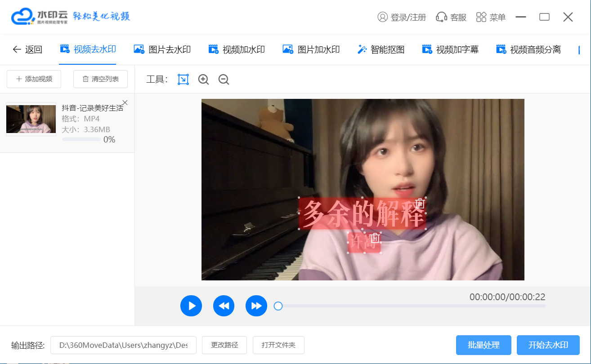Remove the video from the list
Viewport: 591px width, 364px height.
point(125,103)
